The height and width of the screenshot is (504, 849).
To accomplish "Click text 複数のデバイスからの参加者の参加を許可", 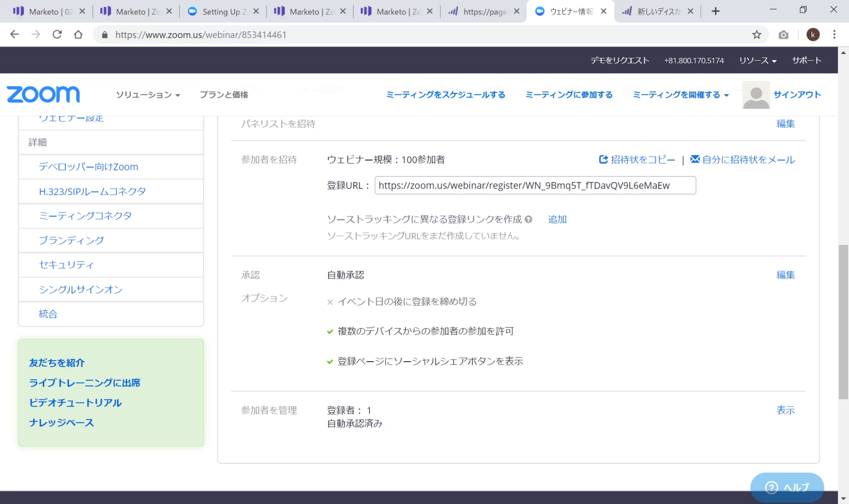I will 426,331.
